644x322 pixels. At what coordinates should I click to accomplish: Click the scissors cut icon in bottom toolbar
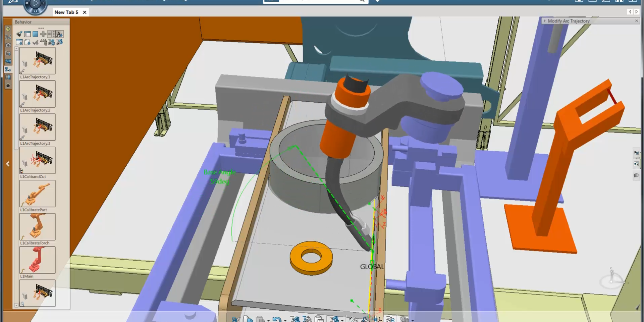(x=236, y=319)
